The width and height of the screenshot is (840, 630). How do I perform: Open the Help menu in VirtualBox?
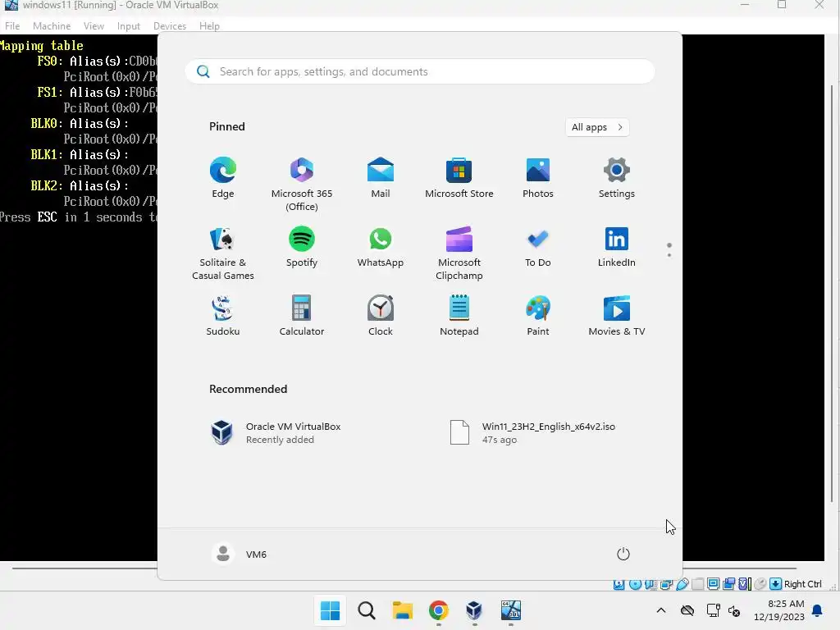point(209,25)
